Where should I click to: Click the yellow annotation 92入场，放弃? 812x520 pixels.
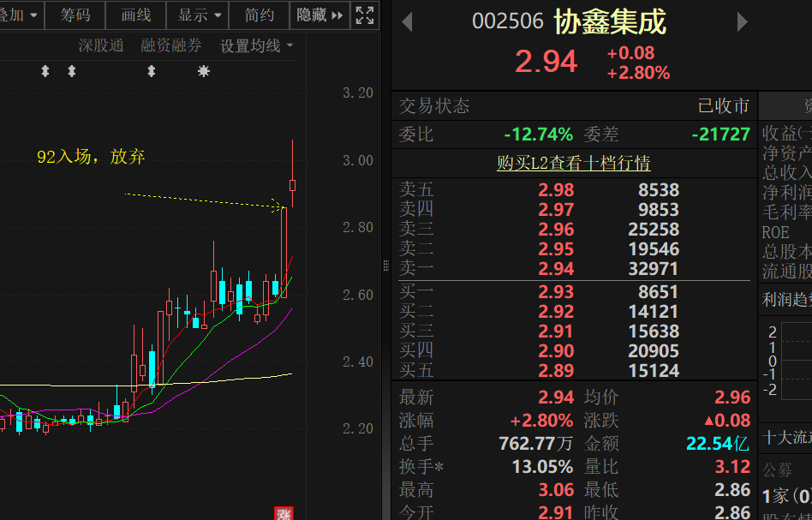pos(91,157)
